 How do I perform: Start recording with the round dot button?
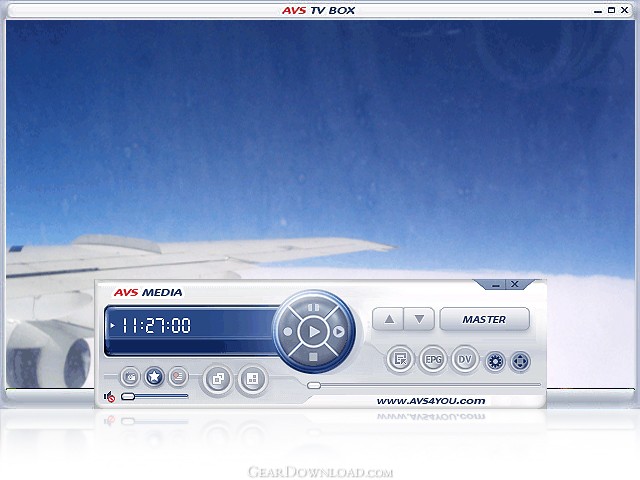click(x=288, y=332)
